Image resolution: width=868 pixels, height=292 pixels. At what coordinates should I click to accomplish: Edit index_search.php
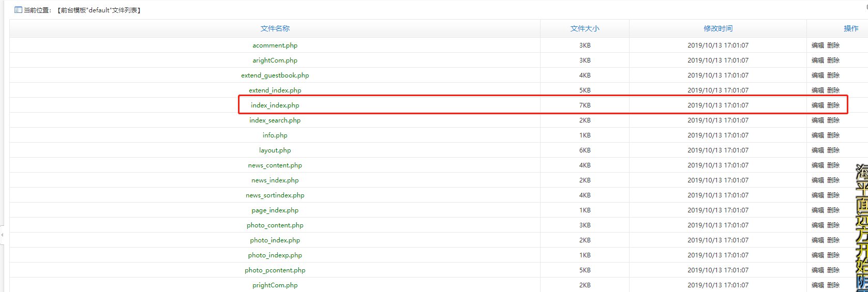point(817,120)
